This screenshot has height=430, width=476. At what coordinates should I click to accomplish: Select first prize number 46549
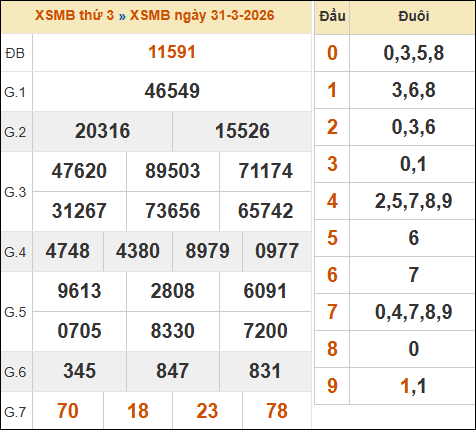172,91
